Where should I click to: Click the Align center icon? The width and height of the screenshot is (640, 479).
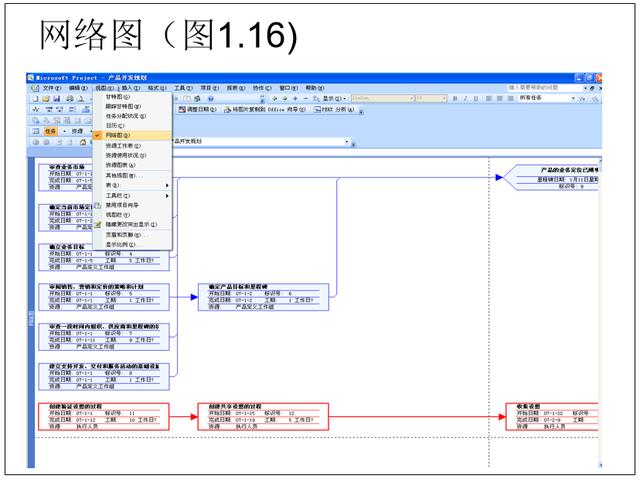point(500,98)
